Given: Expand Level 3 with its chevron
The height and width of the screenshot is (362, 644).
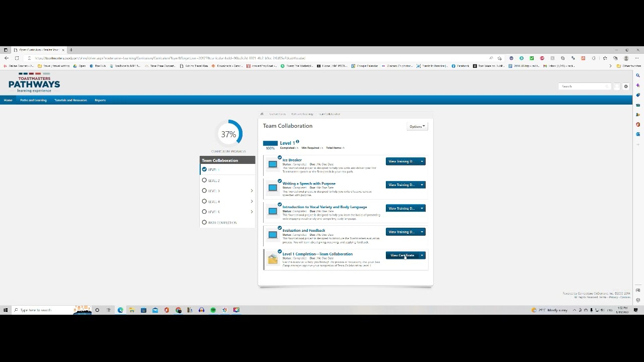Looking at the screenshot, I should [x=252, y=191].
